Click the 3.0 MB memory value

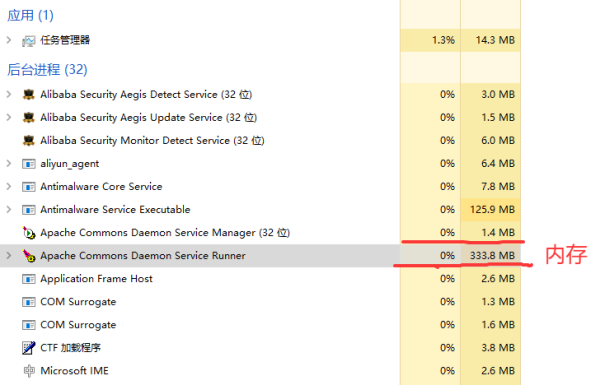[498, 94]
